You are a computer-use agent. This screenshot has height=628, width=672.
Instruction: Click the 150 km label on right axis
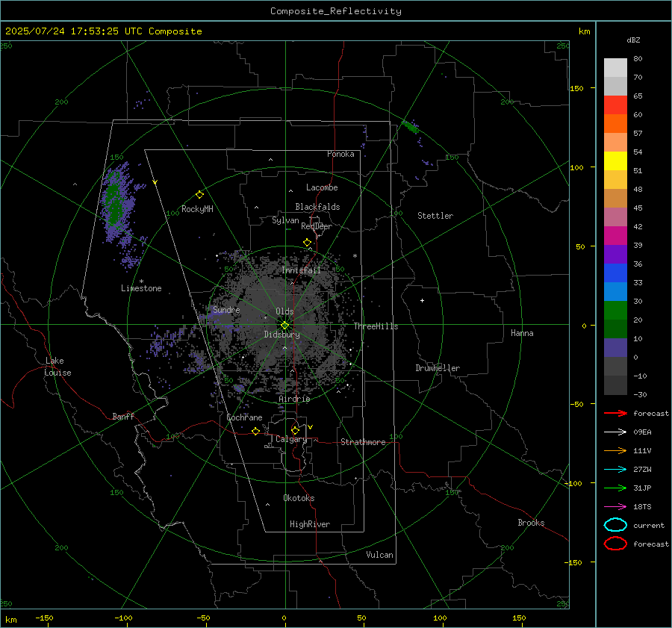(576, 88)
